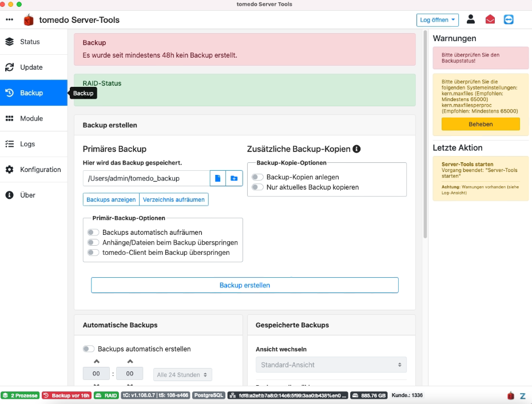Open the Status section
This screenshot has width=532, height=404.
(34, 42)
